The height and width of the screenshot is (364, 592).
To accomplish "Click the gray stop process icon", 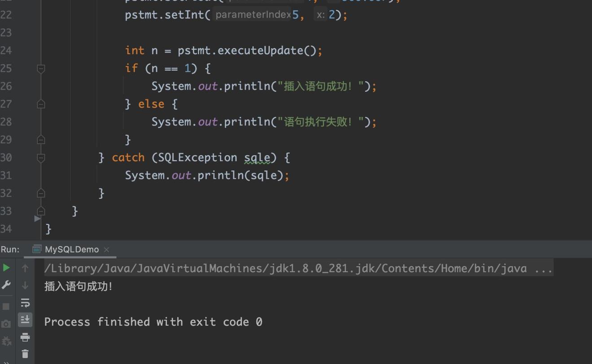I will [x=6, y=307].
